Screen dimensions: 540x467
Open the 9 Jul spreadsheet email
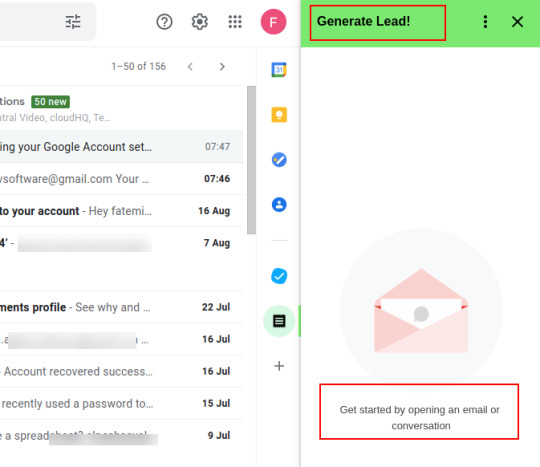tap(121, 435)
